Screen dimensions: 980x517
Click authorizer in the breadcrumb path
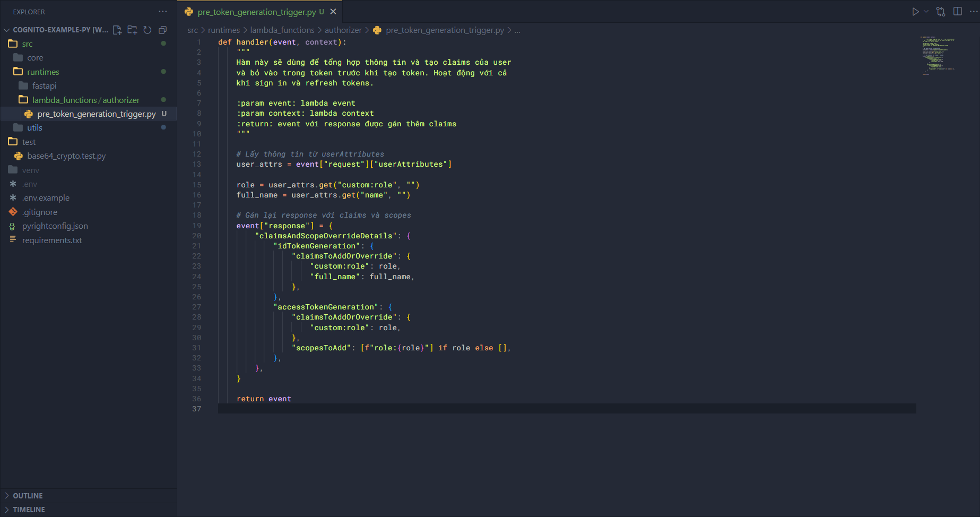343,30
